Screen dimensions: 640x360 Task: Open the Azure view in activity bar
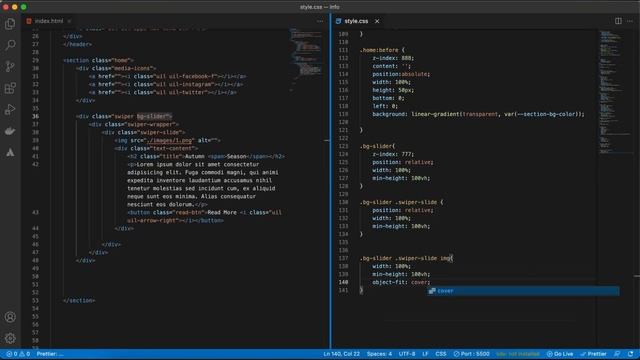coord(10,152)
